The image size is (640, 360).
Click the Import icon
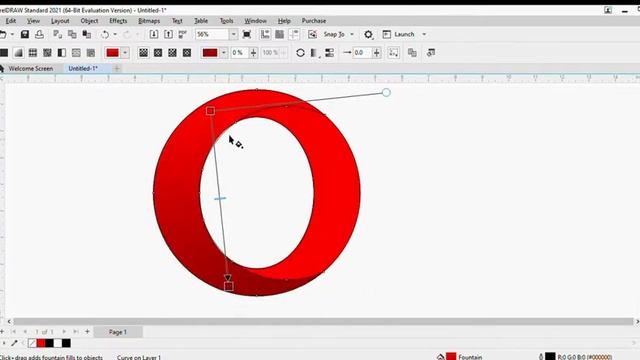pyautogui.click(x=154, y=34)
